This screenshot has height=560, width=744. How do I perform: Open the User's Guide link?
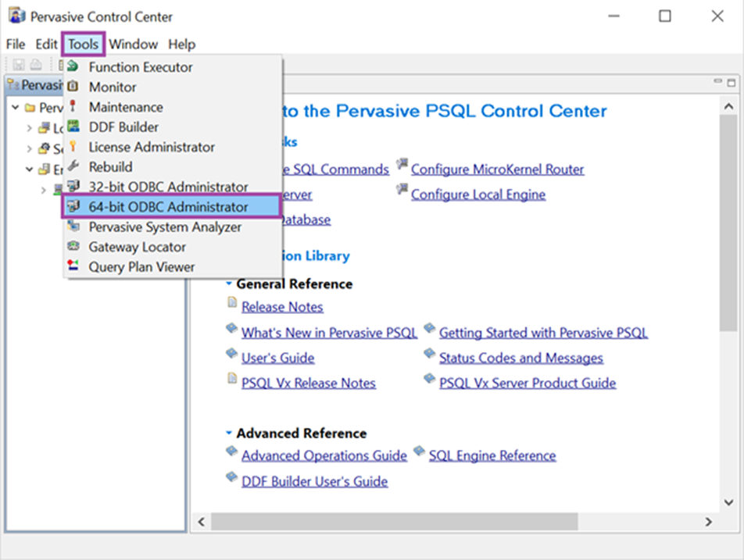coord(277,358)
